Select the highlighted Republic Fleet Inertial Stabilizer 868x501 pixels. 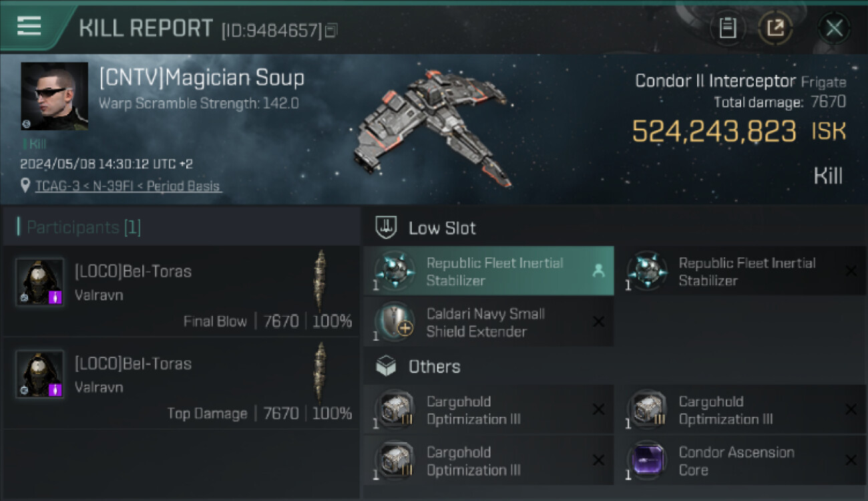(x=489, y=271)
